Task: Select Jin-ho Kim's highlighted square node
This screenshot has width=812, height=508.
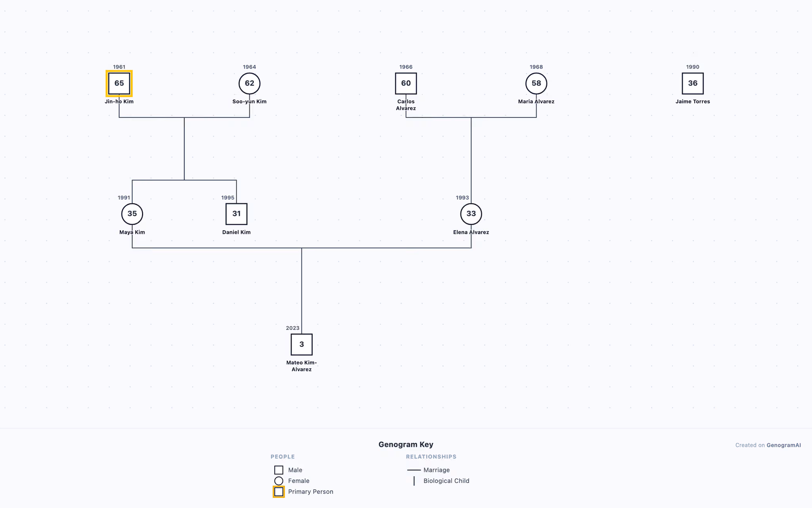Action: click(x=119, y=83)
